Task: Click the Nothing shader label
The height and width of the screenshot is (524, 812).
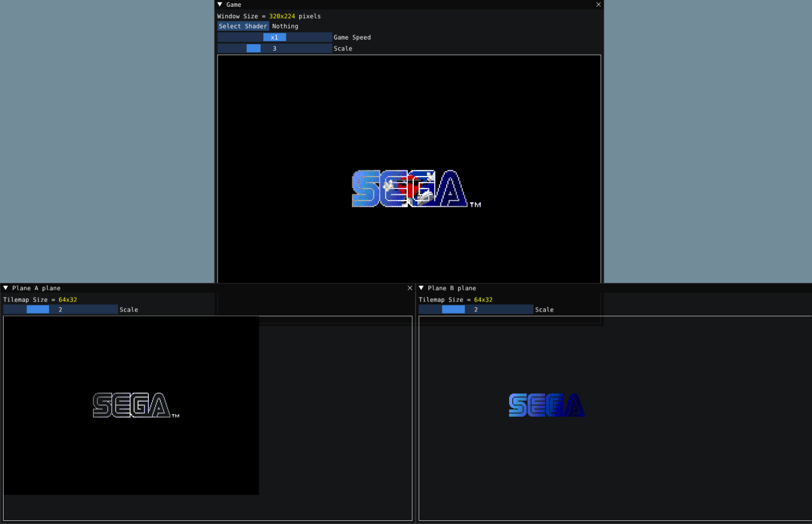Action: [x=285, y=26]
